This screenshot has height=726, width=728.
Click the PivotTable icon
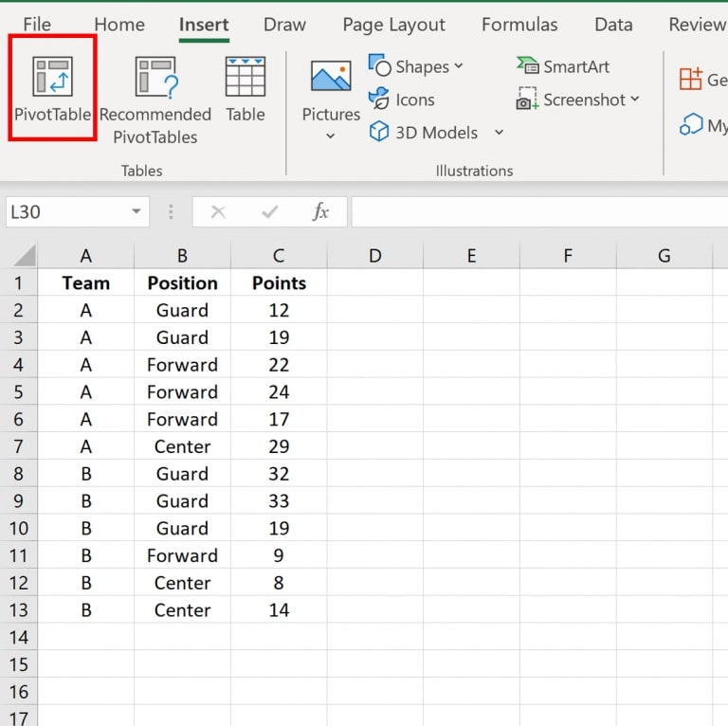click(52, 77)
